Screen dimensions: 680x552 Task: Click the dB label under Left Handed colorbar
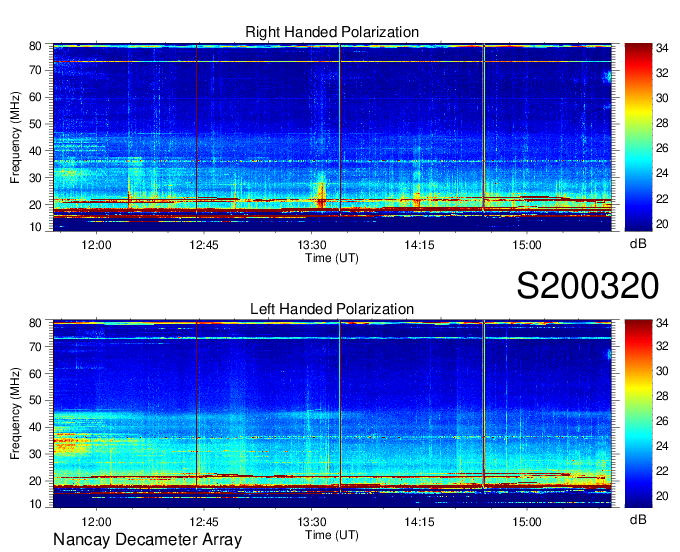click(638, 519)
